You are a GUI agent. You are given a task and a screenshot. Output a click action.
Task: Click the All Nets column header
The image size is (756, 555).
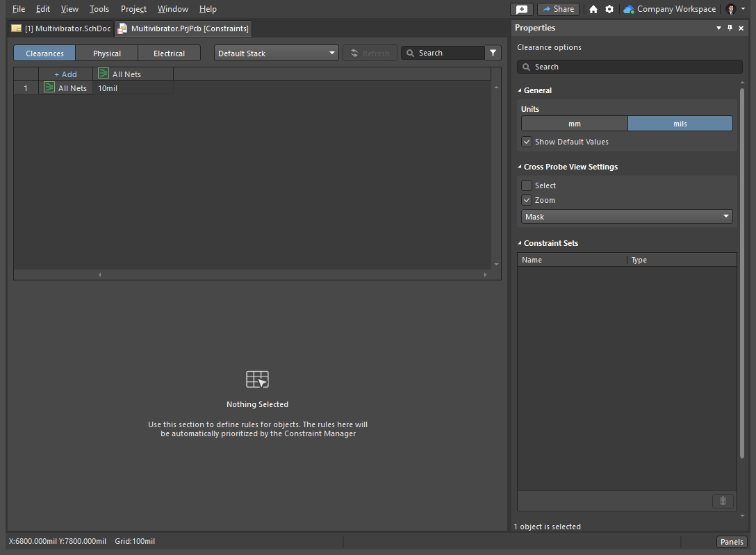click(x=133, y=74)
